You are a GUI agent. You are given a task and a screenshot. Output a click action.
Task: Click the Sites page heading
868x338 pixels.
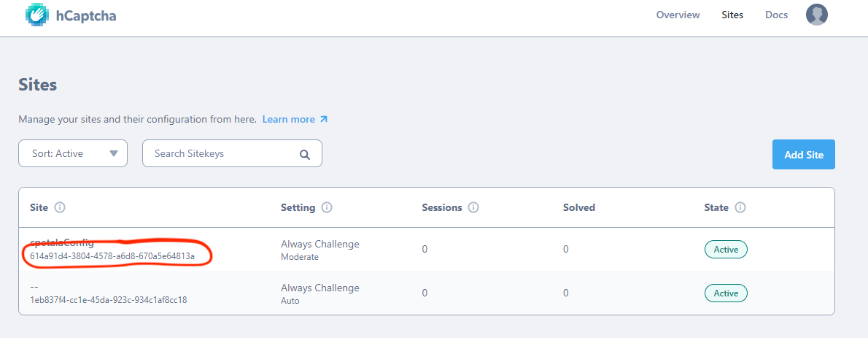pos(38,85)
